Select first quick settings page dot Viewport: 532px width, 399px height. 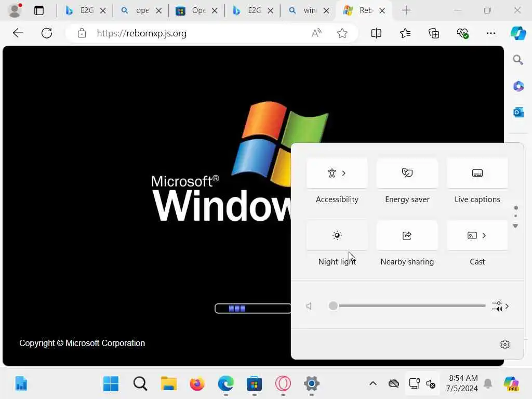click(516, 208)
